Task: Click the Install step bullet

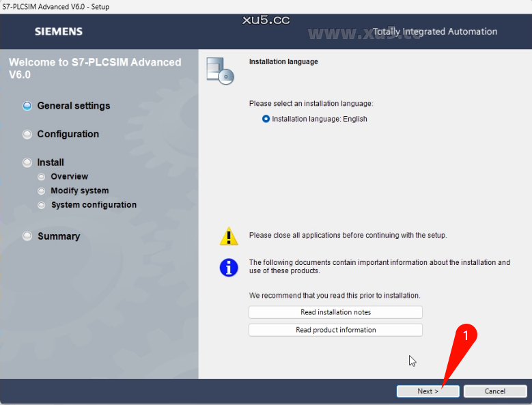Action: coord(27,163)
